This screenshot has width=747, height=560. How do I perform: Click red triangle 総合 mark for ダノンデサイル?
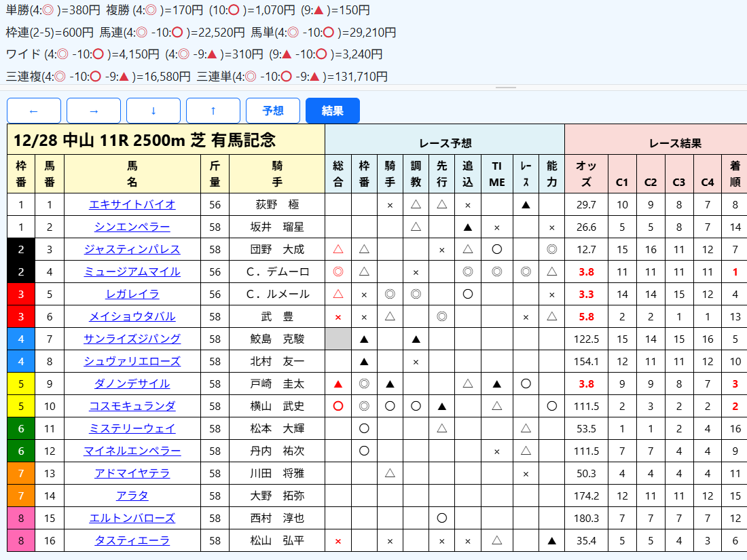338,384
